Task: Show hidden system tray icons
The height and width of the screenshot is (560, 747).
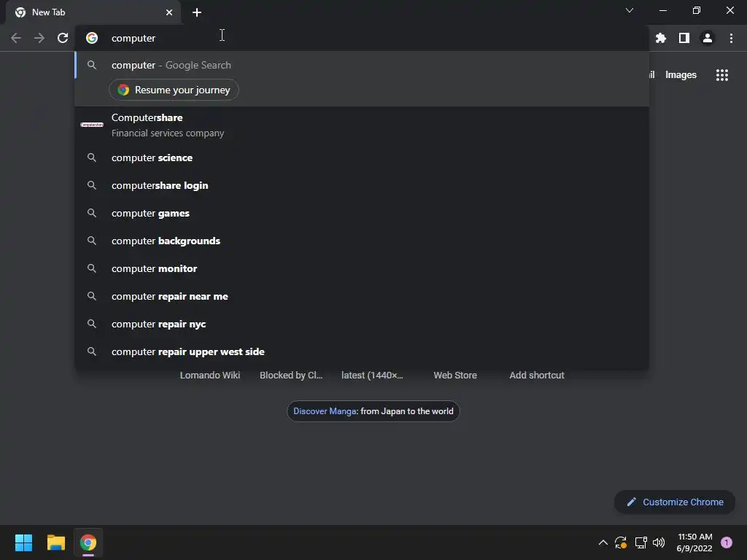Action: point(603,542)
